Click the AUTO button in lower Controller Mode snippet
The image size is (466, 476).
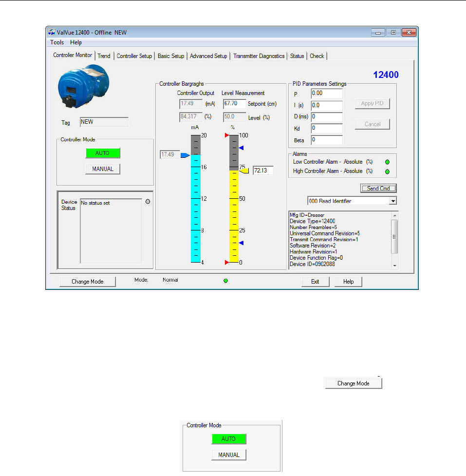(x=229, y=439)
